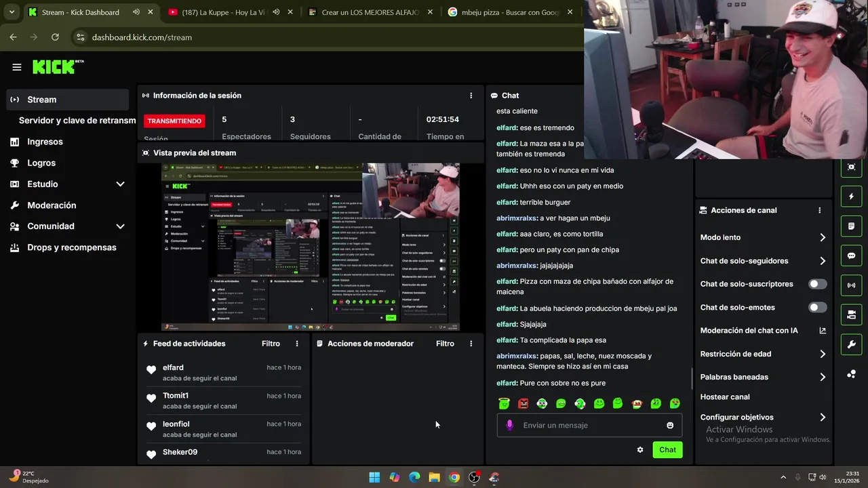
Task: Open Moderación del chat con IA link
Action: [x=763, y=331]
